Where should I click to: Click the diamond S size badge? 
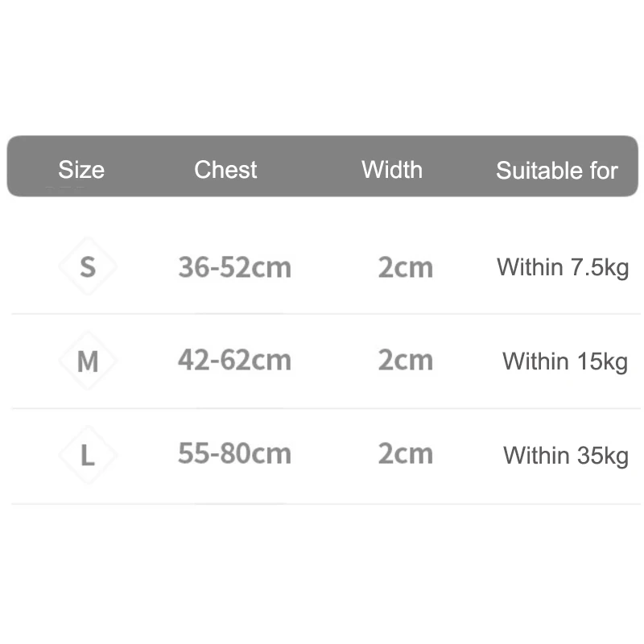click(x=87, y=266)
